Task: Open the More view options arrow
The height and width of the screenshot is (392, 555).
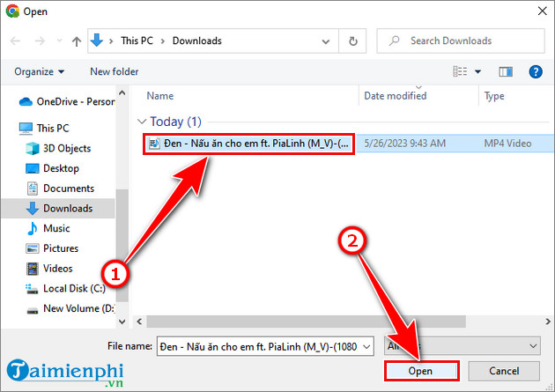Action: [x=477, y=72]
